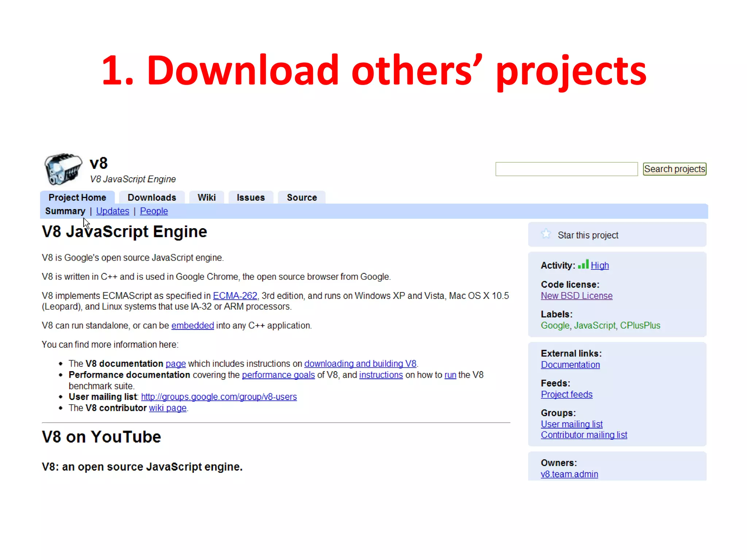Viewport: 747px width, 560px height.
Task: Click the Star this project text
Action: pyautogui.click(x=588, y=236)
